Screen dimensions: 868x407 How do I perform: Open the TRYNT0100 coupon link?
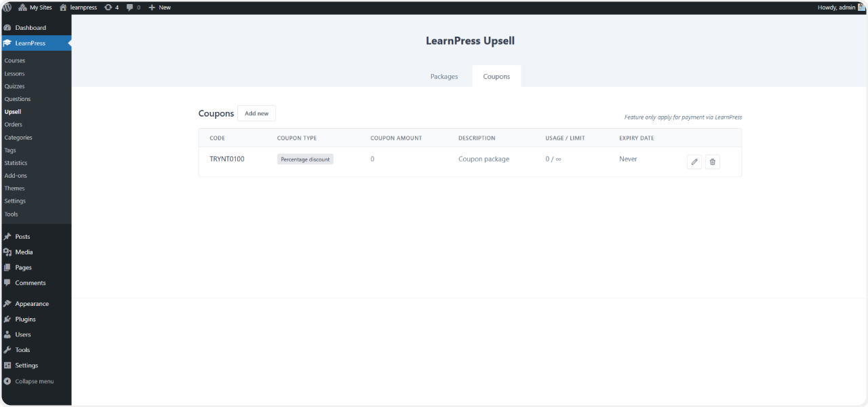coord(225,158)
